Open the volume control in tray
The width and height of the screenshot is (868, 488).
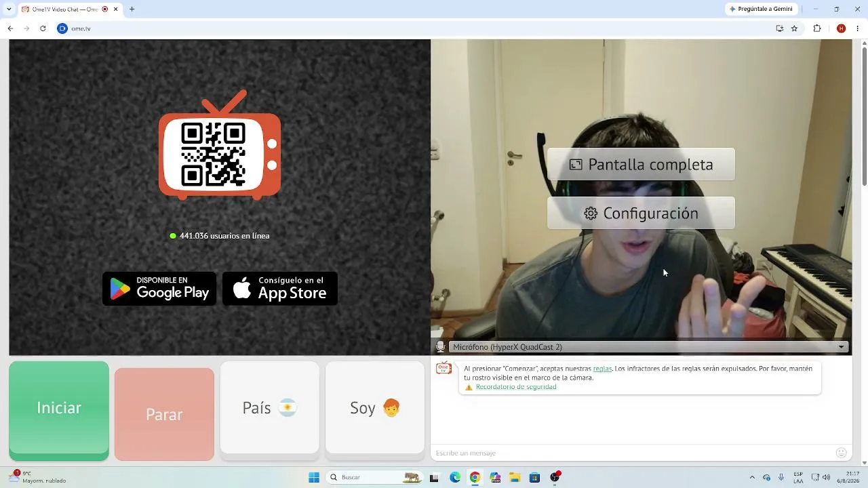coord(826,478)
